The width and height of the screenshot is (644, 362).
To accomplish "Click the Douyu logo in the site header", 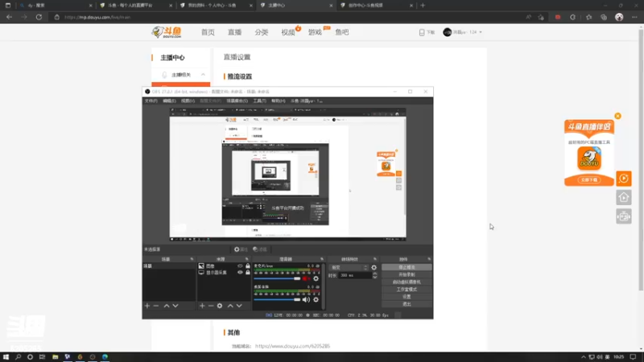I will 167,32.
